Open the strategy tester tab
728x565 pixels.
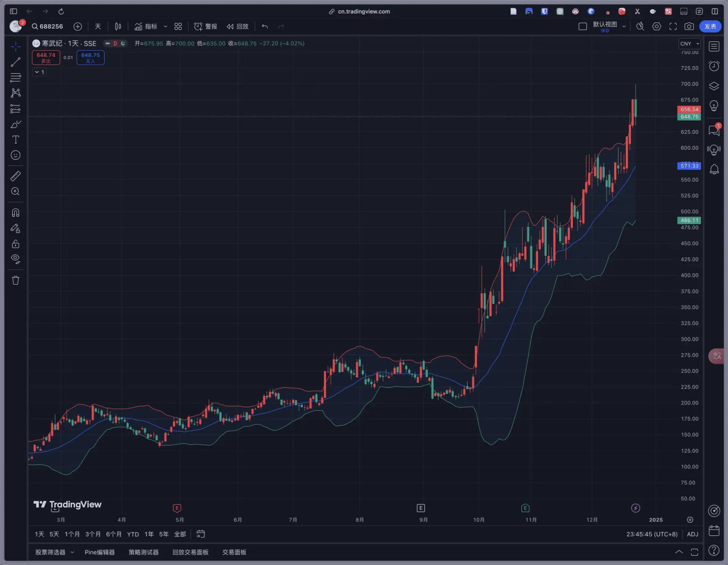pyautogui.click(x=143, y=552)
